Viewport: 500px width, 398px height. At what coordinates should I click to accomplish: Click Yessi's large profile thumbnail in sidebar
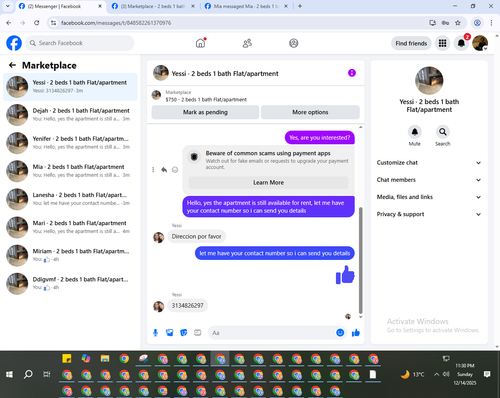[x=429, y=81]
